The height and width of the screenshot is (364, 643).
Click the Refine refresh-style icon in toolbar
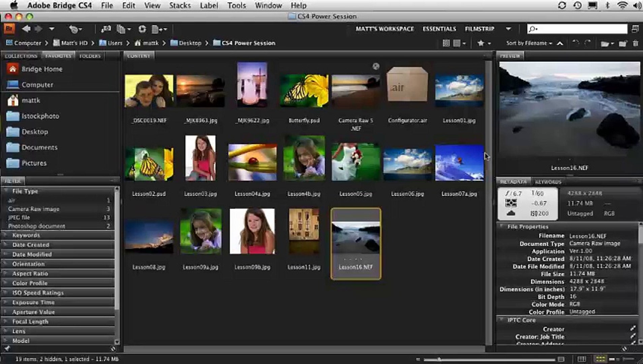142,29
